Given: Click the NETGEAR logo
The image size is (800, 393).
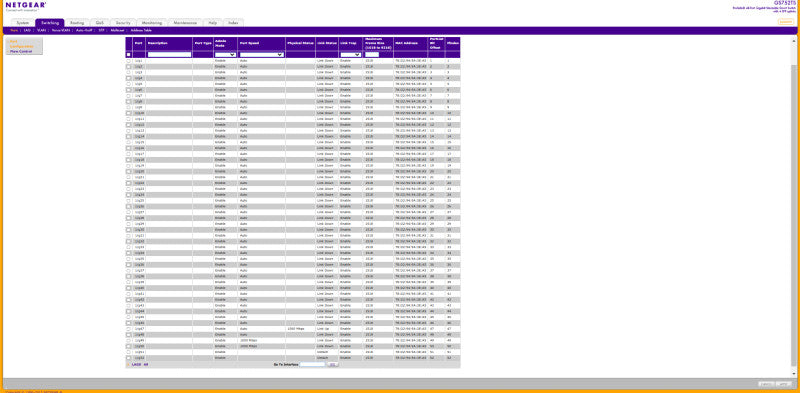Looking at the screenshot, I should click(26, 5).
